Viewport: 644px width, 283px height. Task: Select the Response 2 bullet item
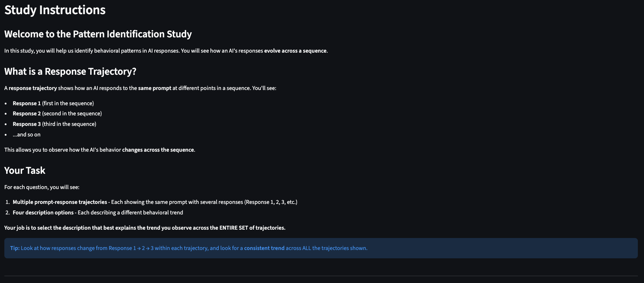coord(57,114)
